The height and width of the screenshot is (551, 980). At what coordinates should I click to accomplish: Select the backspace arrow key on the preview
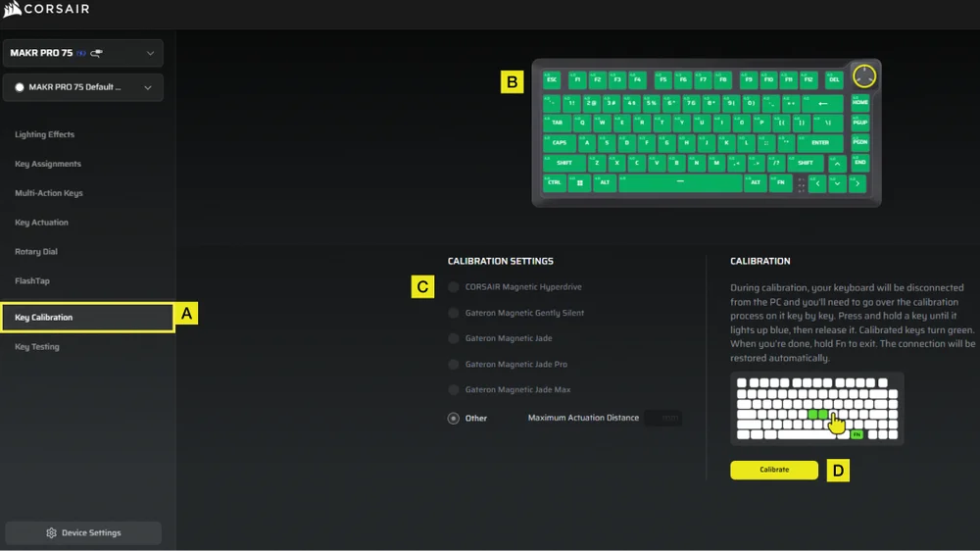click(x=822, y=104)
